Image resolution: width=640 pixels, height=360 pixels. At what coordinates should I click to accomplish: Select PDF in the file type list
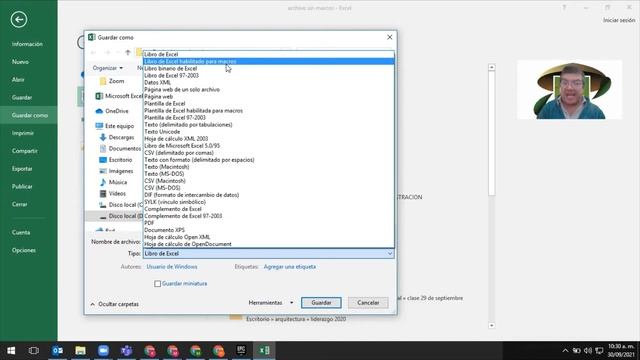(x=269, y=223)
